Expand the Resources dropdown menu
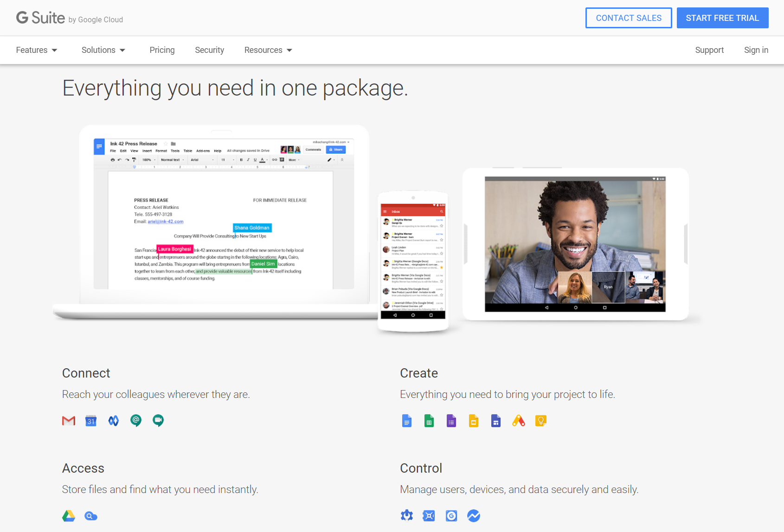 pos(268,50)
